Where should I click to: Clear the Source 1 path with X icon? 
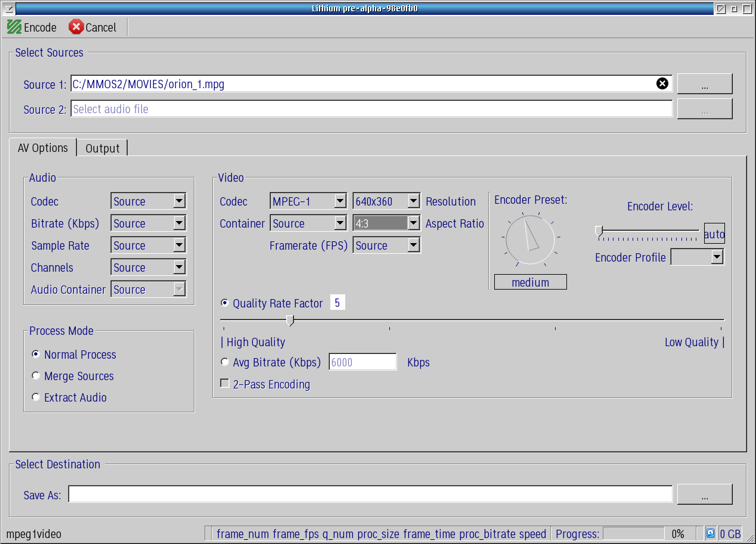click(x=662, y=84)
